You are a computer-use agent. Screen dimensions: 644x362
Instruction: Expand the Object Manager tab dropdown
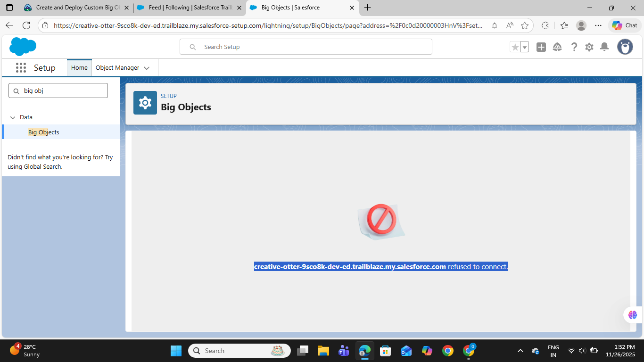147,68
